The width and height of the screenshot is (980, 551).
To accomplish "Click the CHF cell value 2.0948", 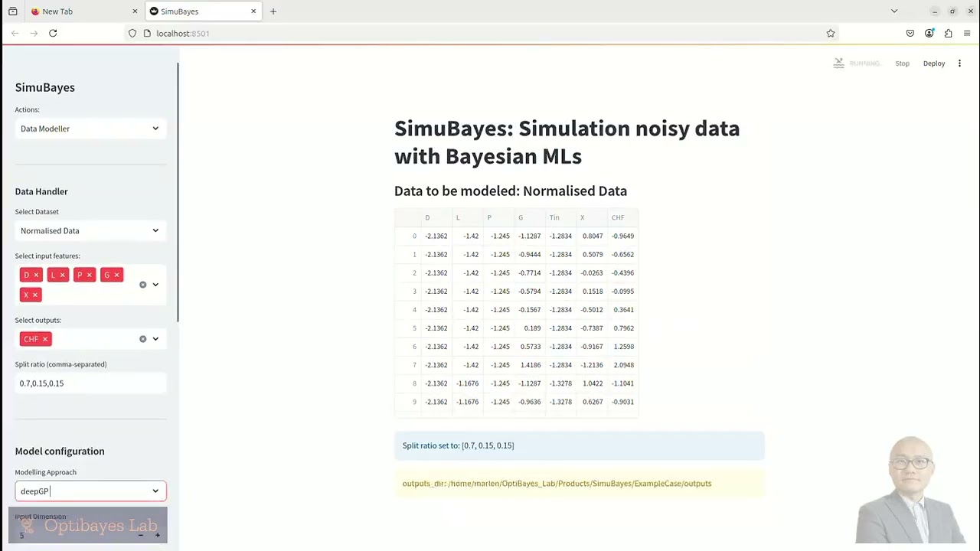I will click(x=622, y=365).
